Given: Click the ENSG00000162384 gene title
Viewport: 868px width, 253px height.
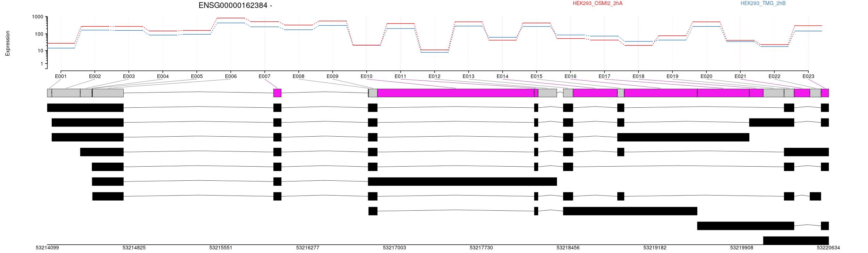Looking at the screenshot, I should tap(235, 5).
